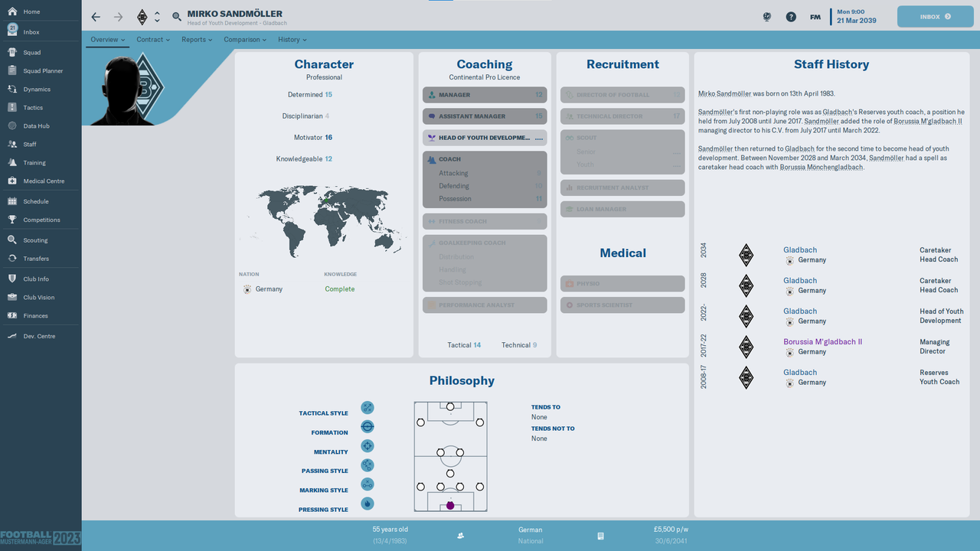Click the £5,500 p/w wage text
The height and width of the screenshot is (551, 980).
click(671, 530)
